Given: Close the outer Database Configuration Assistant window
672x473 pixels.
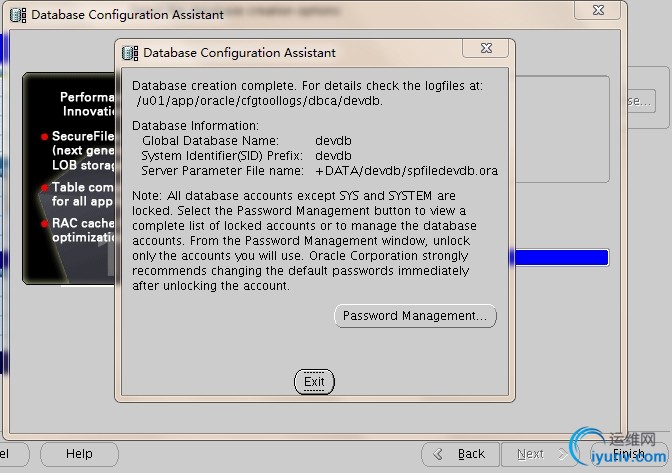Looking at the screenshot, I should pyautogui.click(x=598, y=10).
